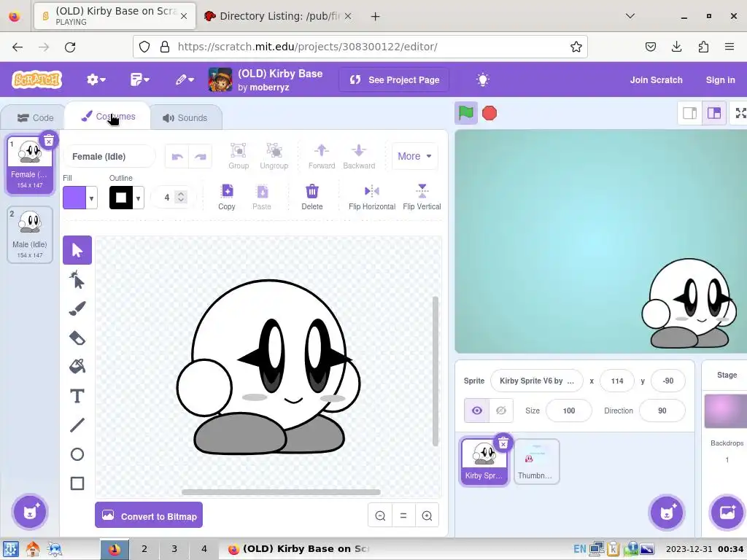747x560 pixels.
Task: Flip the costume vertically
Action: coord(422,197)
